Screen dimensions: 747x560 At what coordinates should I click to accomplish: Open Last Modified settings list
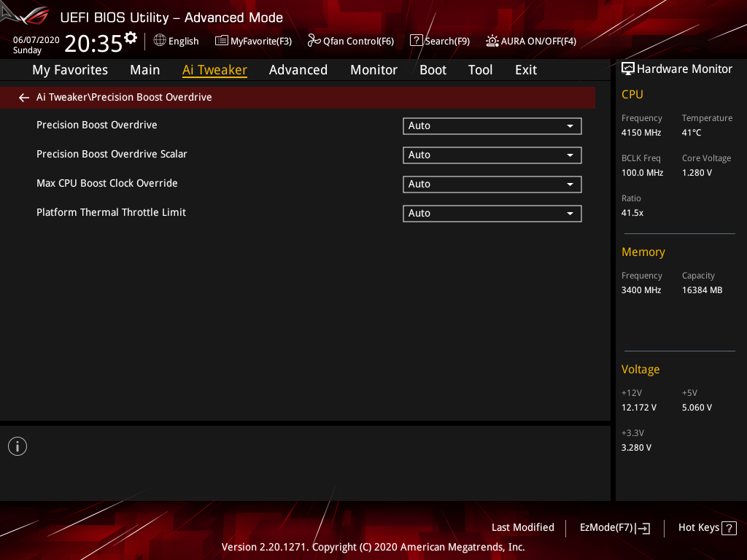click(522, 528)
